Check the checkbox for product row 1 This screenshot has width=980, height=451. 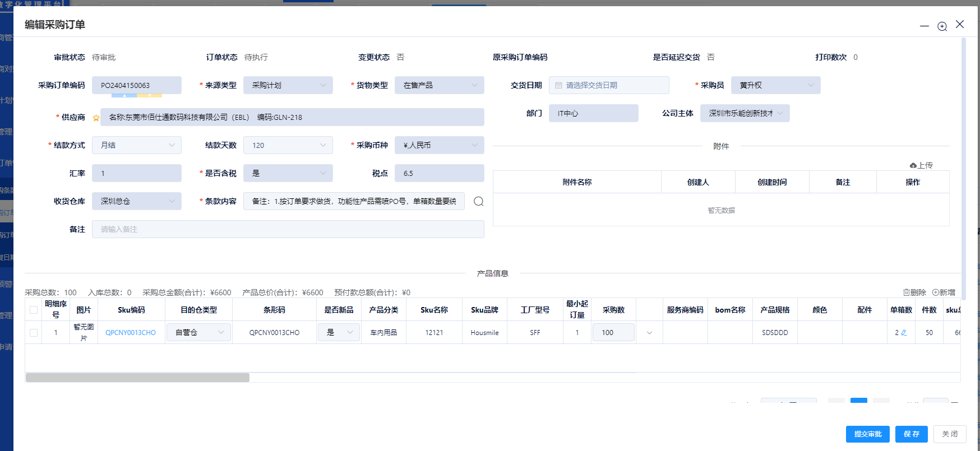click(34, 333)
